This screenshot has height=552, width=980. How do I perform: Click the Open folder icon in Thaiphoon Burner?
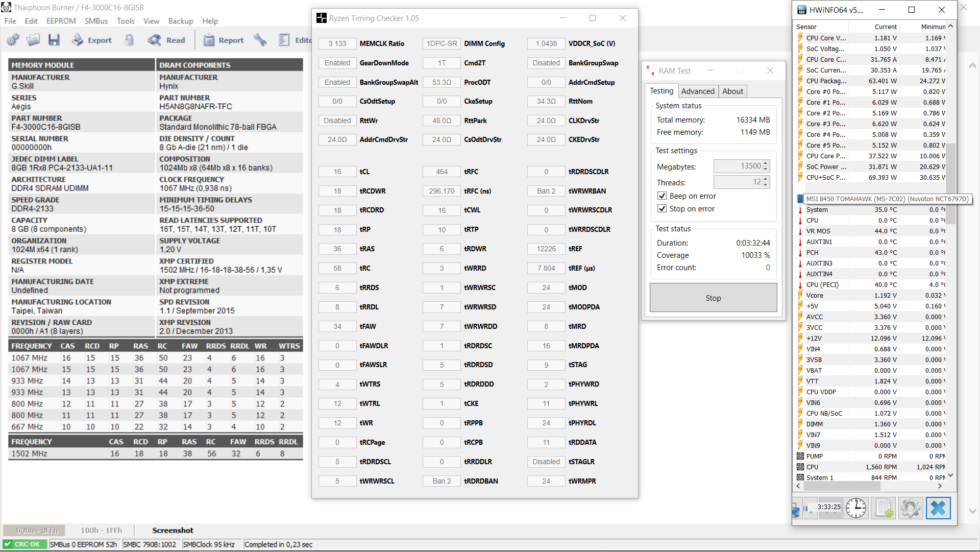pyautogui.click(x=34, y=40)
